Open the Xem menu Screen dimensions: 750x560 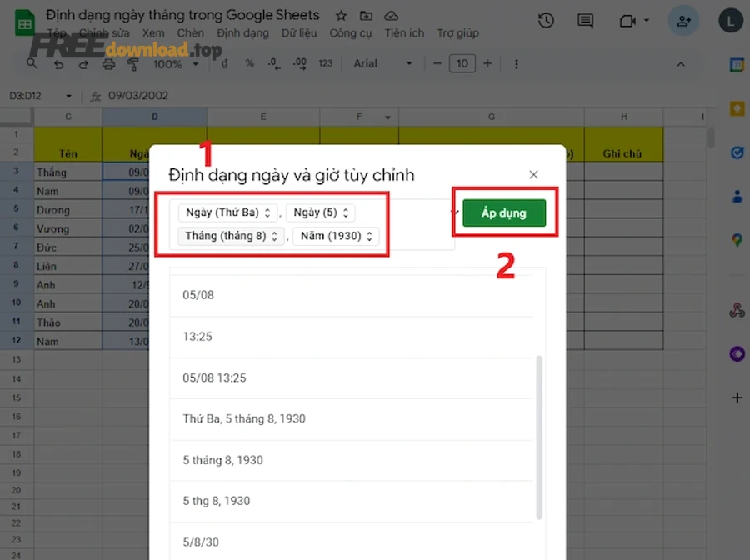153,33
